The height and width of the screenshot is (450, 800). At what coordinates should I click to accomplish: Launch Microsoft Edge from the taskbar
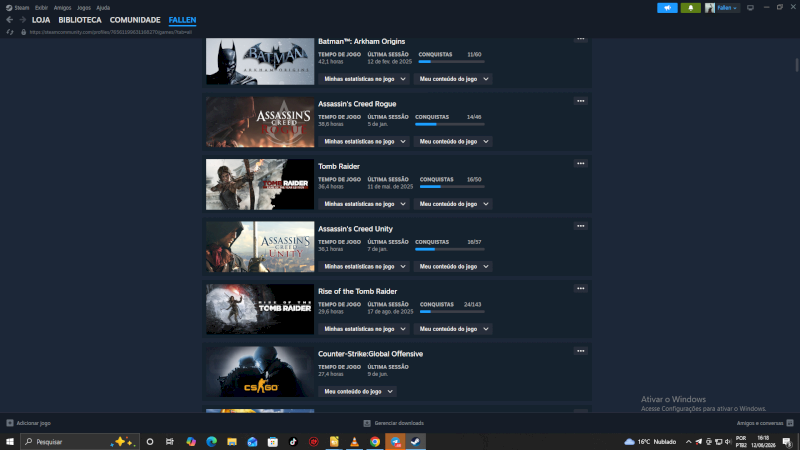pyautogui.click(x=211, y=442)
